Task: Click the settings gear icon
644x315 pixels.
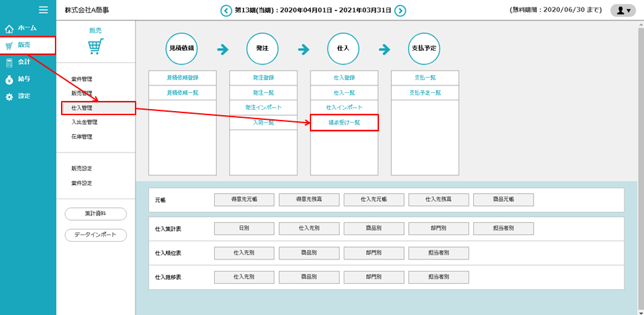Action: [x=9, y=97]
